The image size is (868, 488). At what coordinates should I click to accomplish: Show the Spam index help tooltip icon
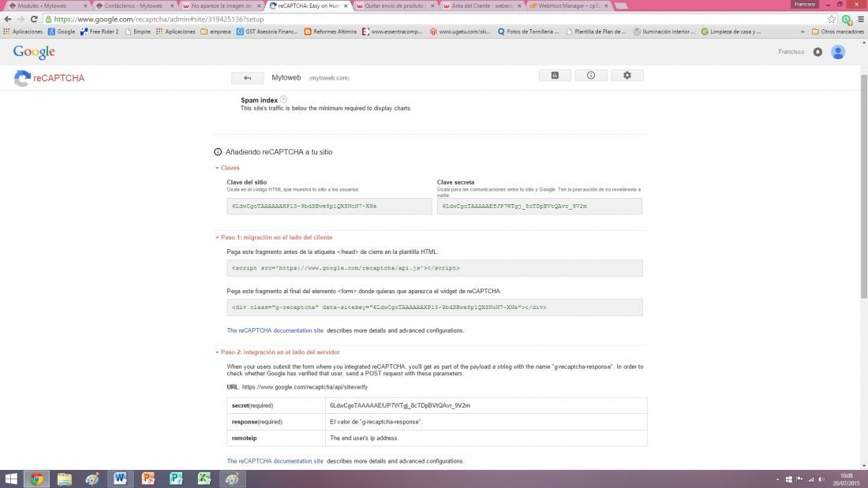pyautogui.click(x=283, y=99)
